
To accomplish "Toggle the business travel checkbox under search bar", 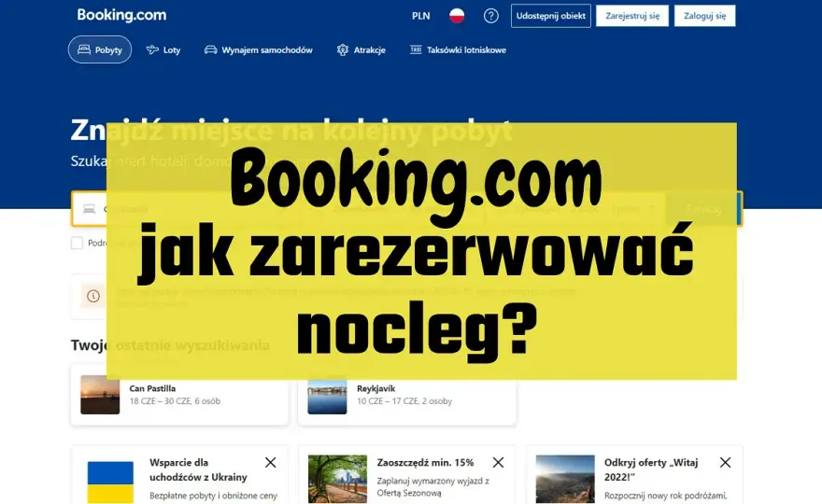I will [x=77, y=243].
